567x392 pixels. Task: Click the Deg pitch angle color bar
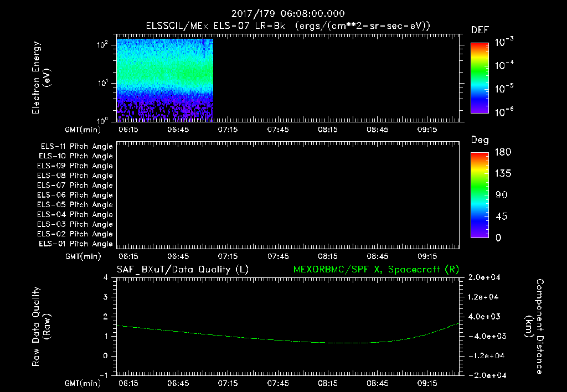pos(480,195)
